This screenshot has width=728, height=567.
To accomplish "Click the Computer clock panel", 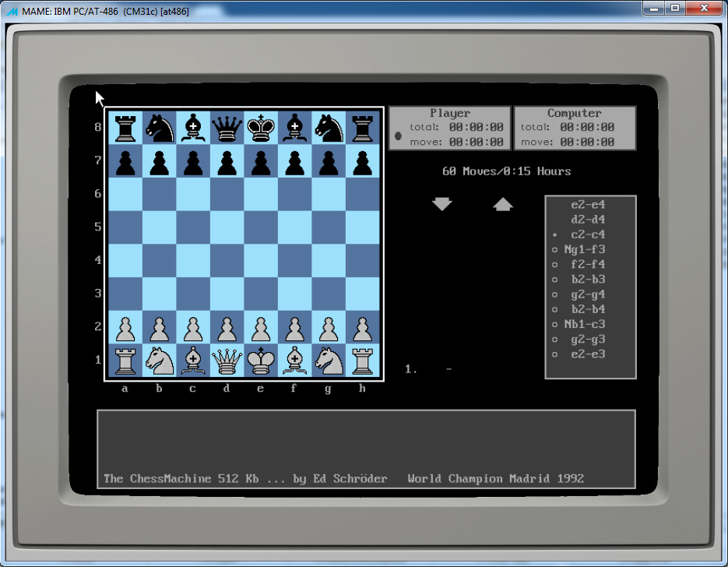I will (x=575, y=129).
